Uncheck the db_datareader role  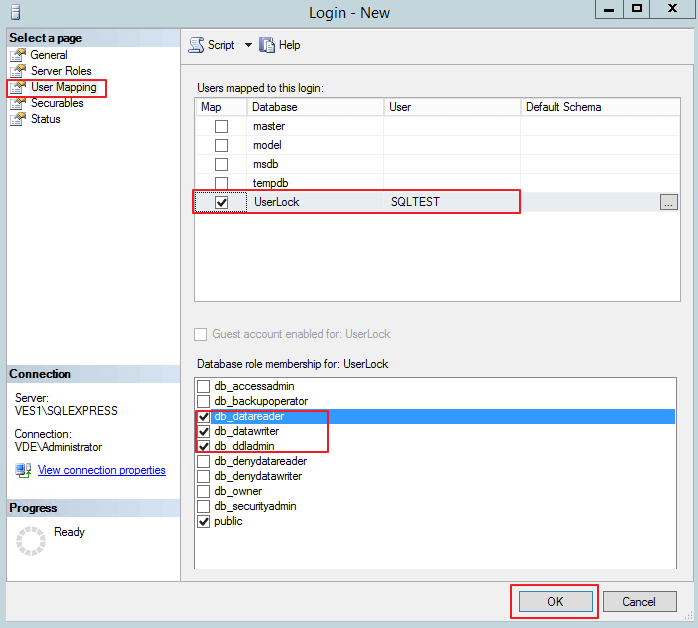pos(203,417)
